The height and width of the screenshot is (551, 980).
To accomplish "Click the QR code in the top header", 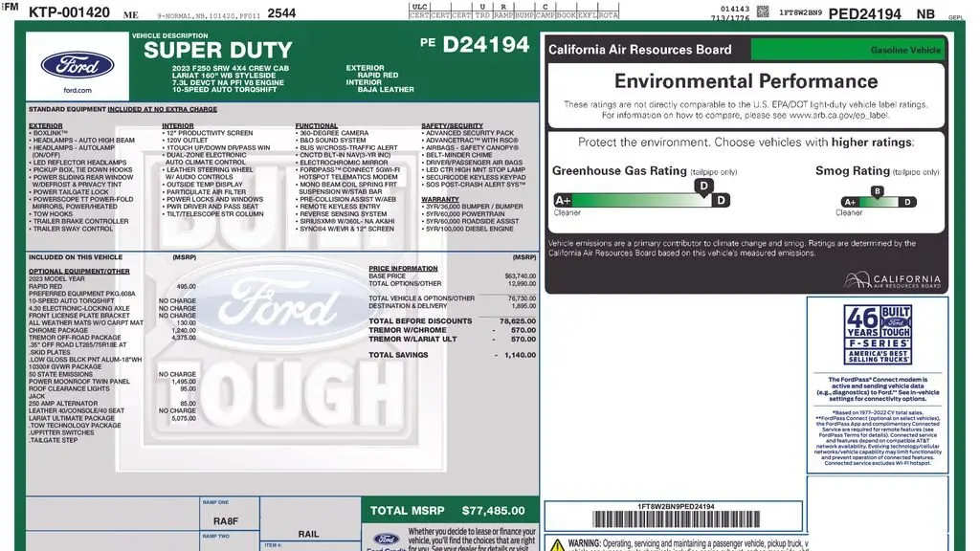I will click(763, 11).
